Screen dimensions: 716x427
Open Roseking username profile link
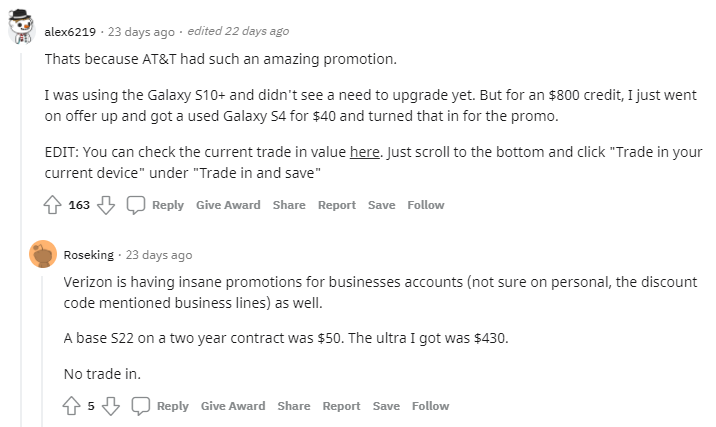point(88,255)
